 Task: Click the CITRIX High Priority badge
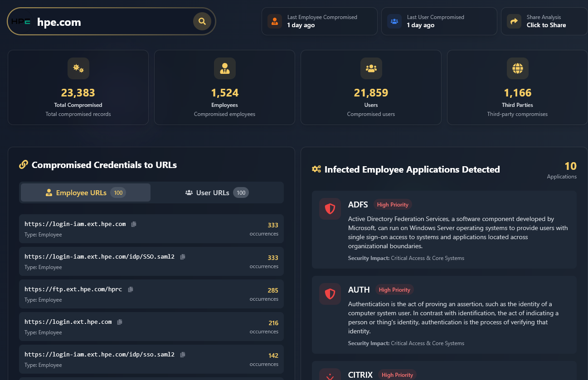coord(397,375)
